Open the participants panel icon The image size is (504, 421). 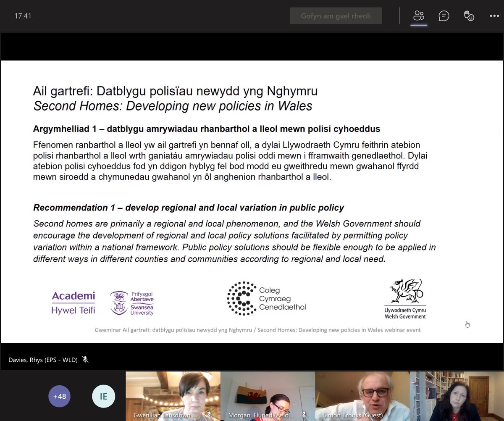tap(419, 16)
